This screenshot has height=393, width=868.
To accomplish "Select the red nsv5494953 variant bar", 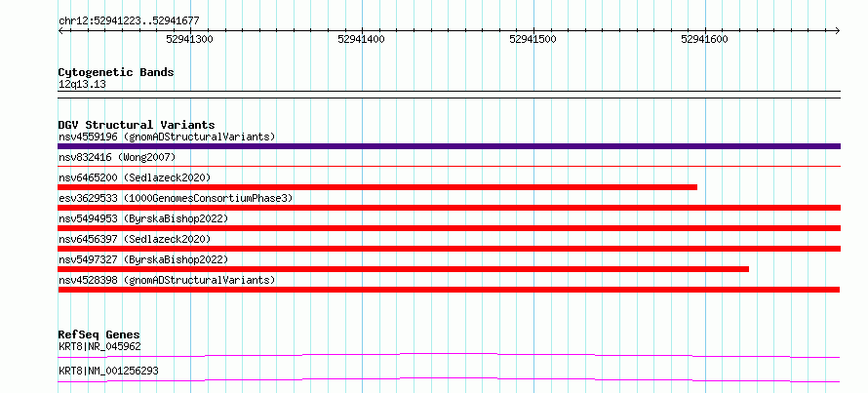I will 449,228.
